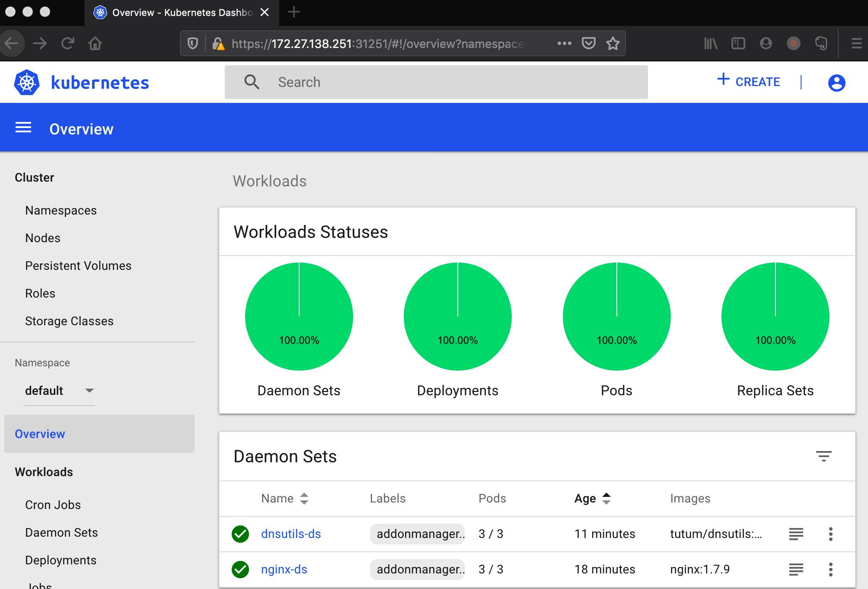Image resolution: width=868 pixels, height=589 pixels.
Task: Open Daemon Sets filter icon
Action: point(823,456)
